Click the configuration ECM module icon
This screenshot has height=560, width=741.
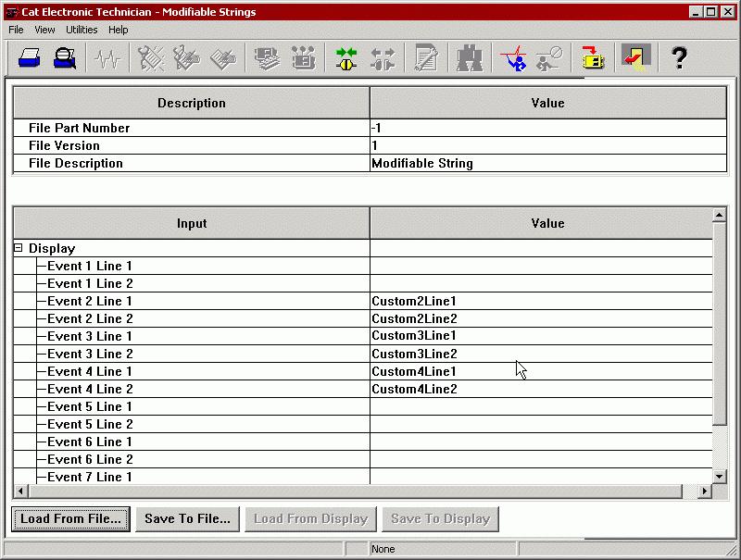[304, 58]
